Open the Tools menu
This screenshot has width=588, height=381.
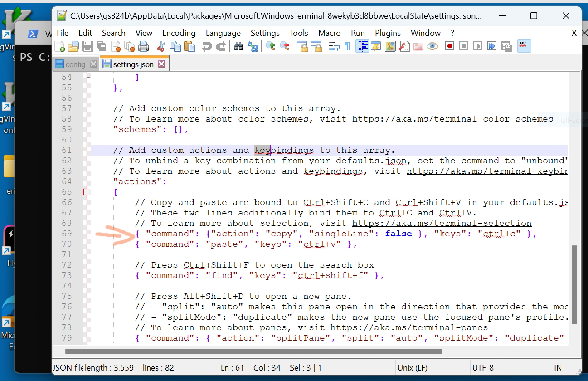tap(299, 33)
